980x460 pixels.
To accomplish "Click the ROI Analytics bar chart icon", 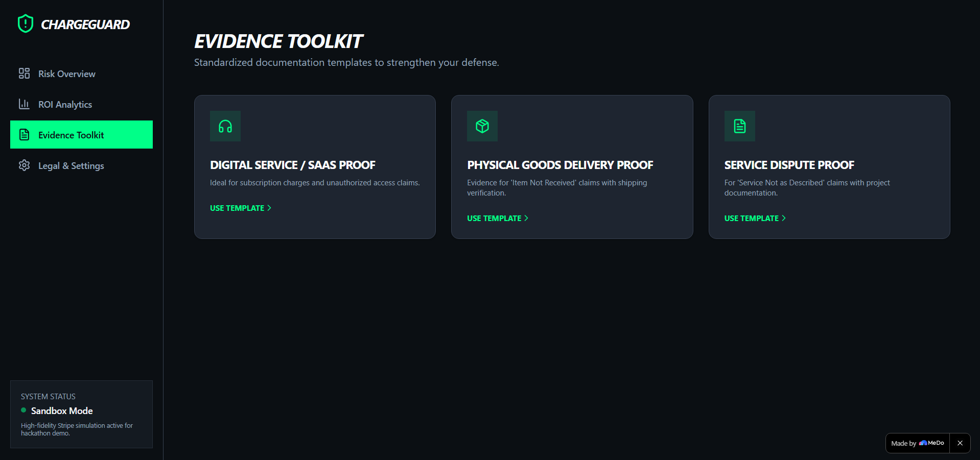I will point(24,104).
